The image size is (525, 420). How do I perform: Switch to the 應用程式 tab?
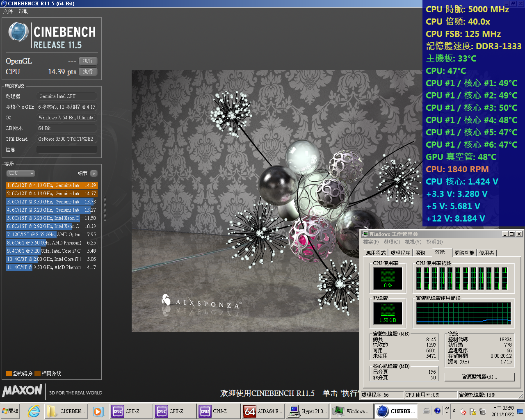[x=376, y=253]
